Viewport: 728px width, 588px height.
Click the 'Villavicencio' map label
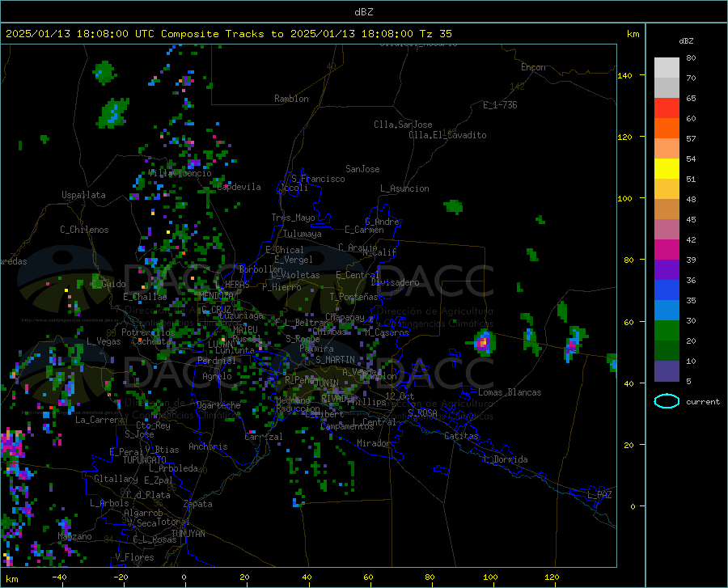coord(180,173)
